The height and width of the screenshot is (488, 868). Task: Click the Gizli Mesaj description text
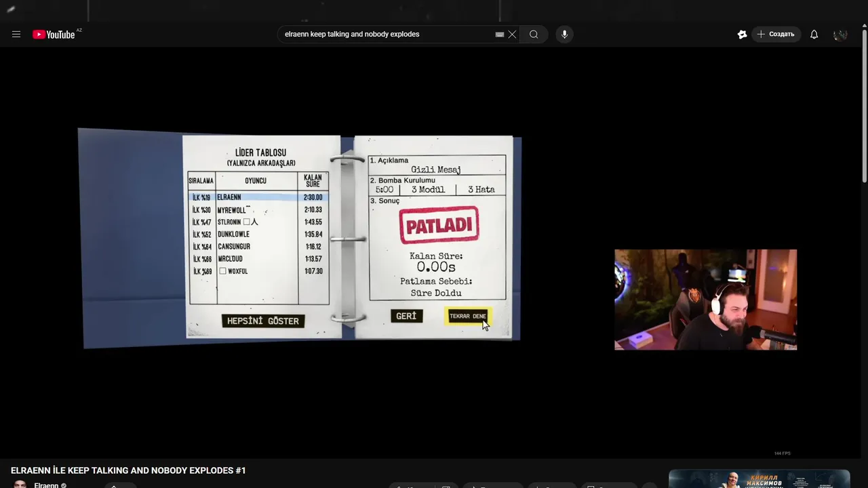436,170
